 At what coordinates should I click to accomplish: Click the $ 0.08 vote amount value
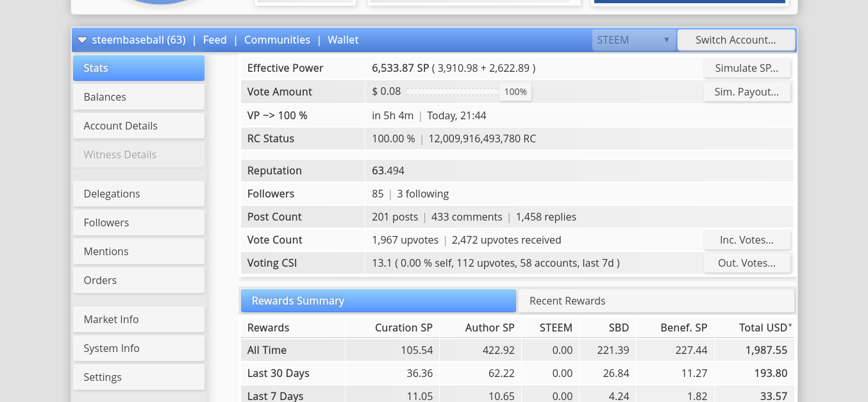pyautogui.click(x=386, y=92)
